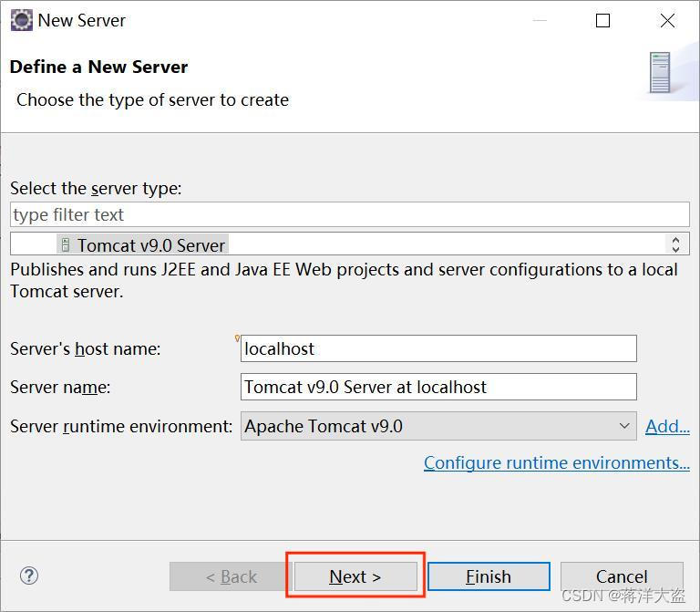Click the Server's host name field
The height and width of the screenshot is (612, 700).
click(438, 348)
